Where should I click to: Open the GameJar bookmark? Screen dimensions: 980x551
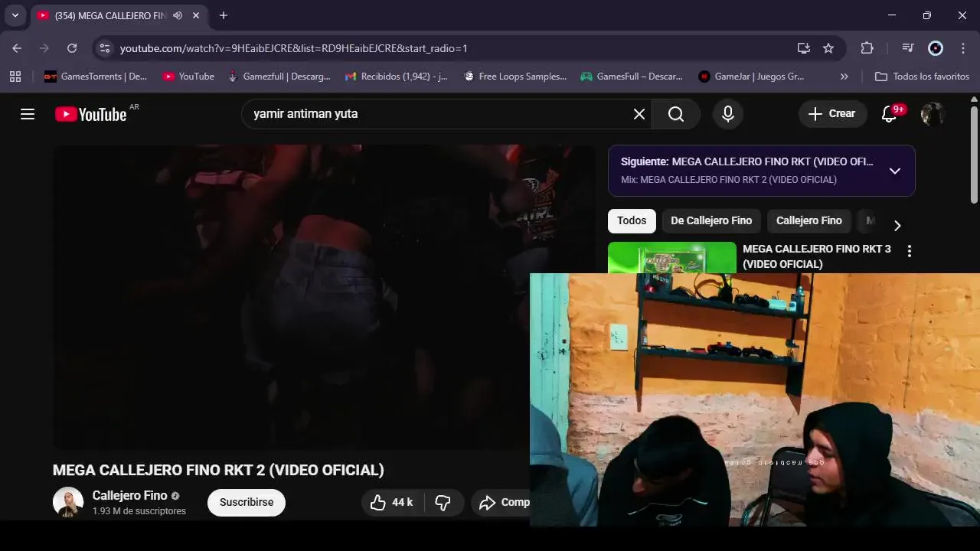click(751, 77)
